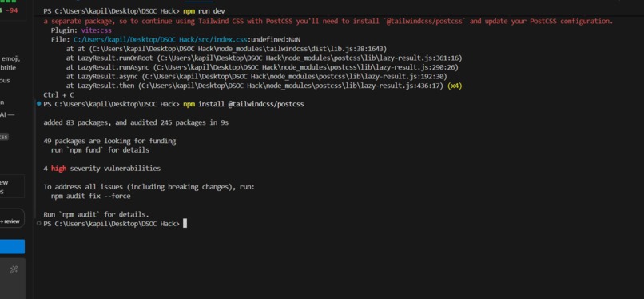Click the review button in the left panel
The height and width of the screenshot is (299, 644).
(x=11, y=221)
